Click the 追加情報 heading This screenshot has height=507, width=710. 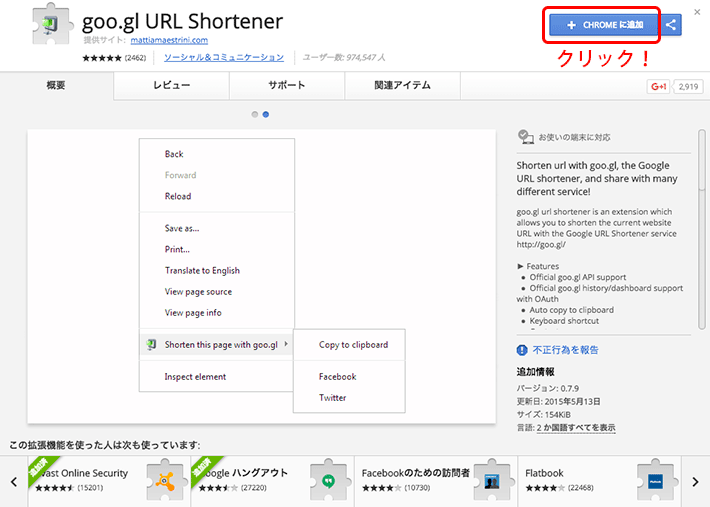coord(536,372)
